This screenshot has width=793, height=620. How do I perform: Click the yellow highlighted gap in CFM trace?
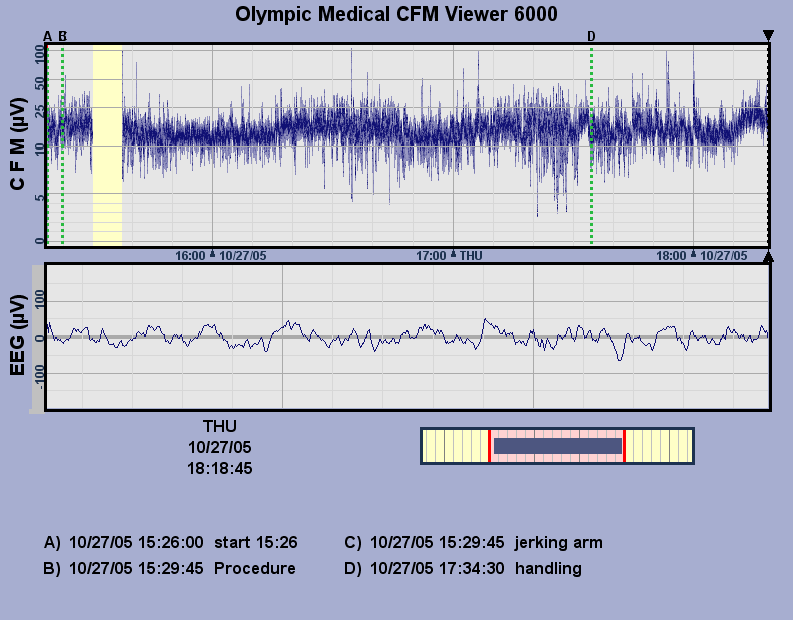pos(107,145)
